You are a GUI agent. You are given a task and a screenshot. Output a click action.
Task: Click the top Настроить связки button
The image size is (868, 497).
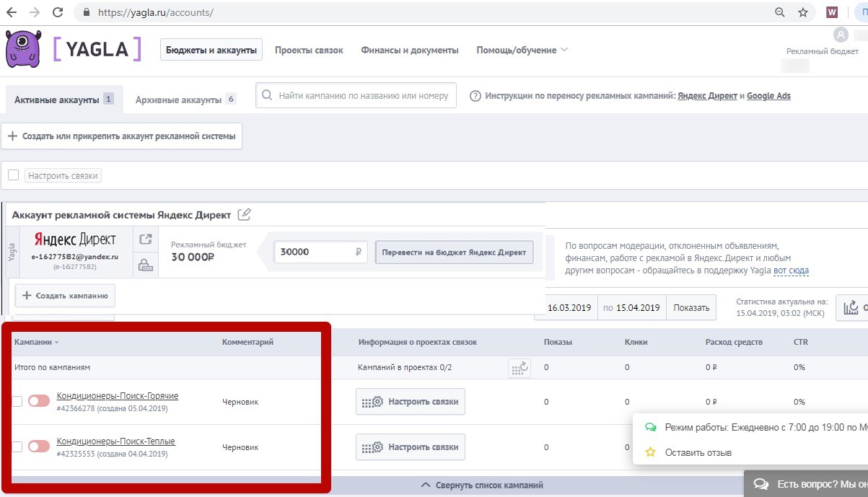click(63, 176)
